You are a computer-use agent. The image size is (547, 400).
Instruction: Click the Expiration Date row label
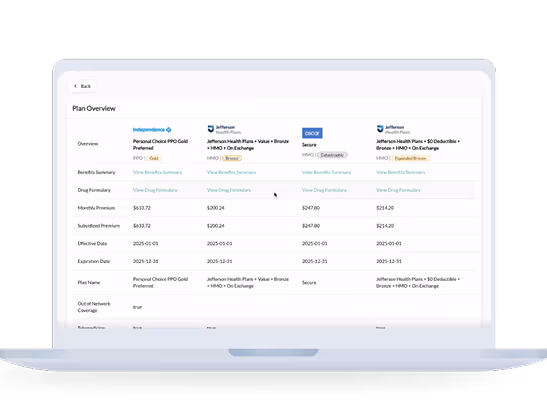pyautogui.click(x=94, y=261)
